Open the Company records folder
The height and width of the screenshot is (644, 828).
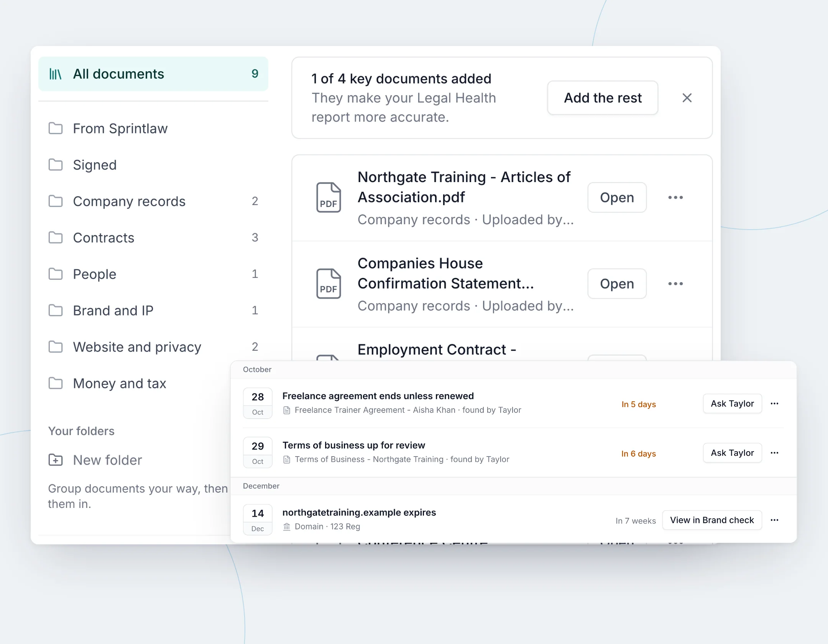153,201
